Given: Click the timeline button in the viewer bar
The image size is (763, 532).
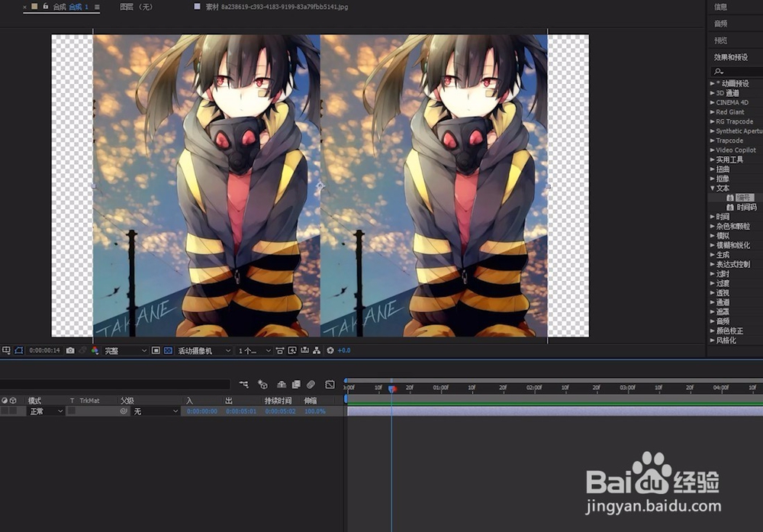Looking at the screenshot, I should pos(304,350).
